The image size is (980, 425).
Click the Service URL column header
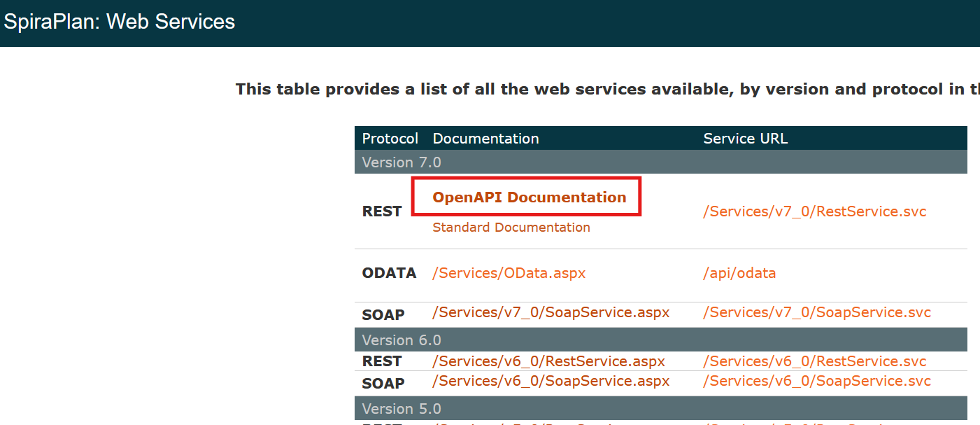745,139
